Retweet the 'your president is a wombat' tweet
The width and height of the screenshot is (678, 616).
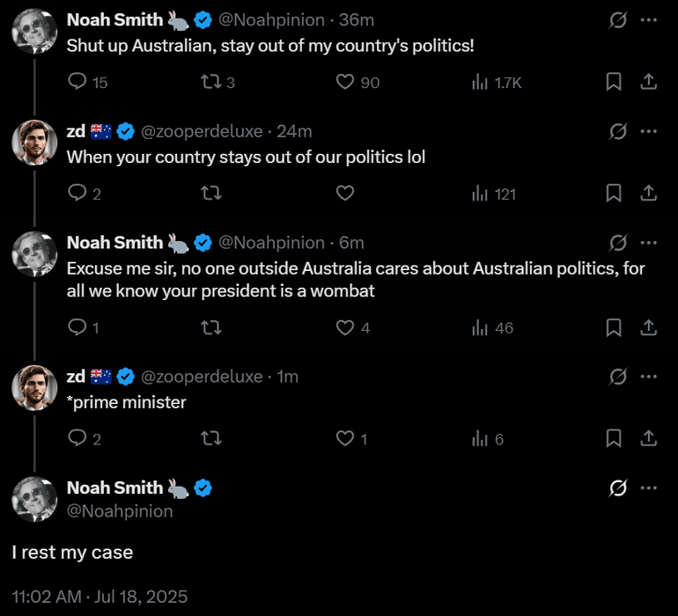pyautogui.click(x=210, y=327)
